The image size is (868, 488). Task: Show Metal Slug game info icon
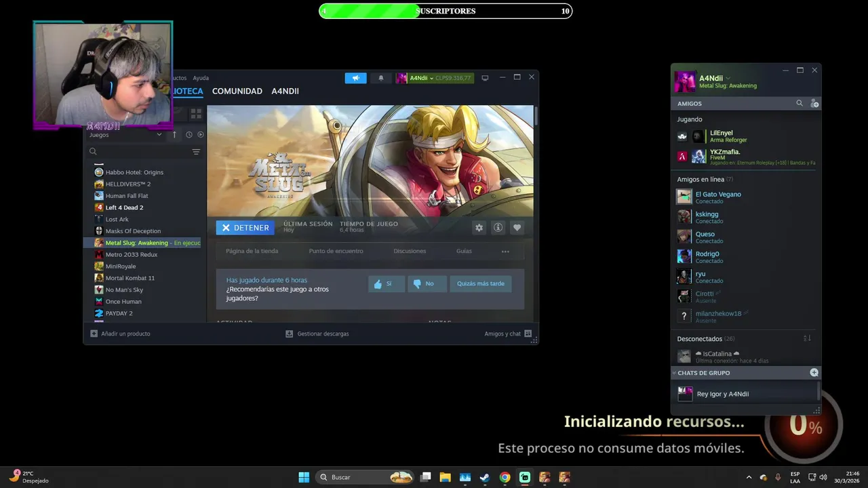(x=498, y=228)
